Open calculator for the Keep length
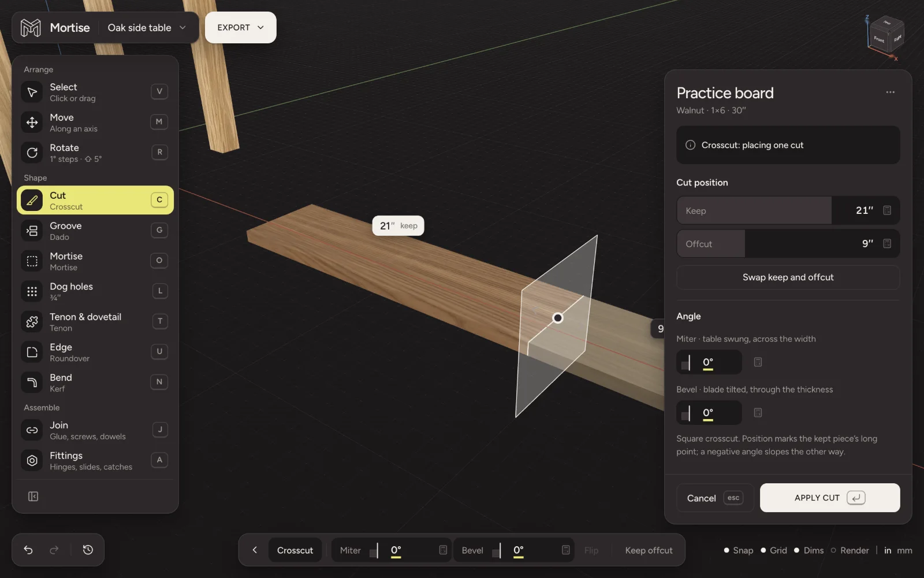 pyautogui.click(x=887, y=210)
